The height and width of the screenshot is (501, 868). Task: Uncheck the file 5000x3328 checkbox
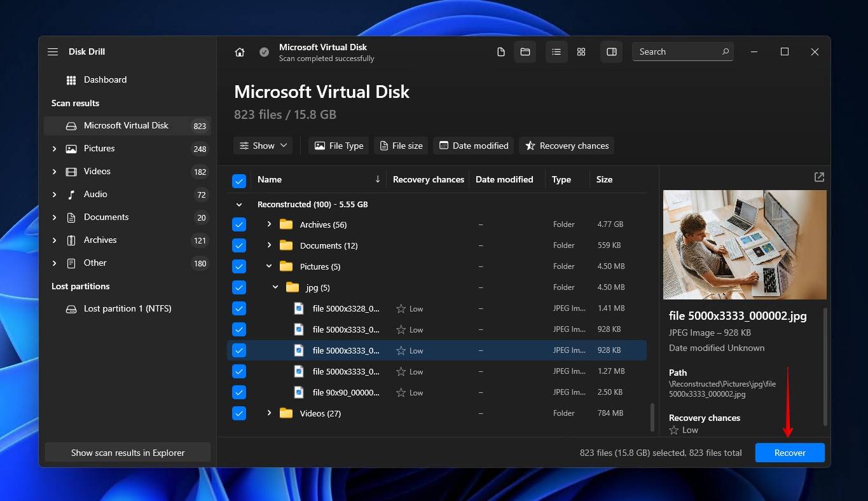(239, 308)
